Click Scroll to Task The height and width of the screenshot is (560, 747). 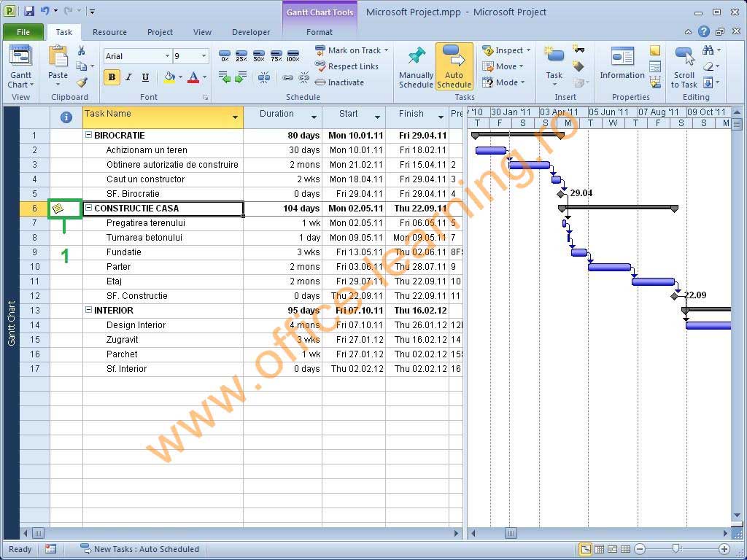[684, 67]
